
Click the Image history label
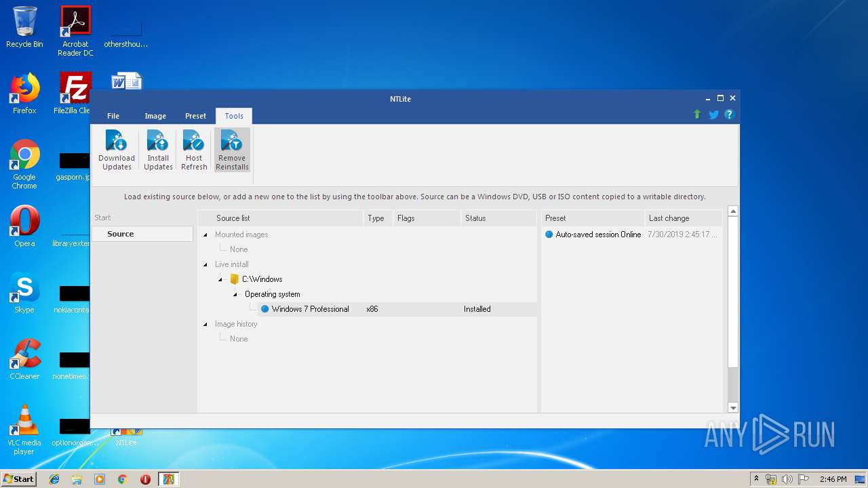click(236, 324)
